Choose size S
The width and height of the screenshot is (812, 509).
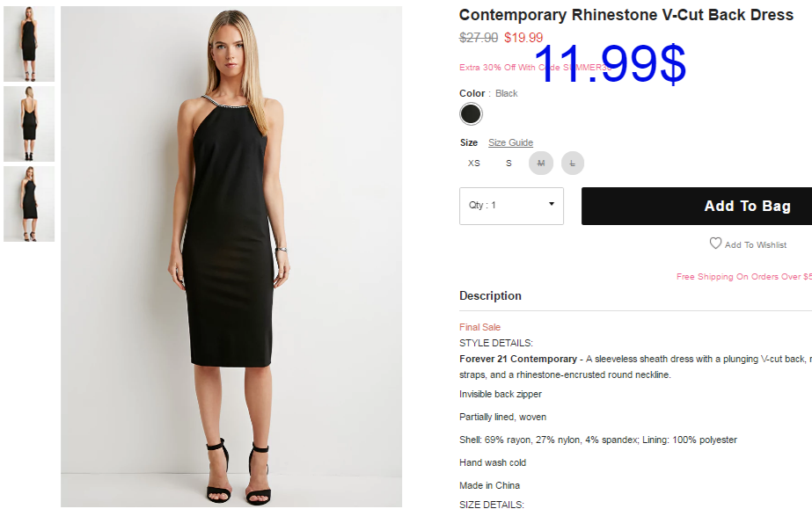click(x=508, y=163)
